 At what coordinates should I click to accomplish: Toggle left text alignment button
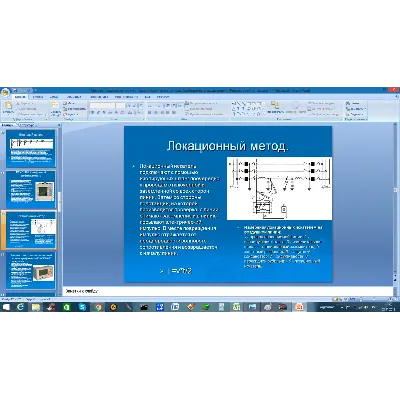coord(150,113)
